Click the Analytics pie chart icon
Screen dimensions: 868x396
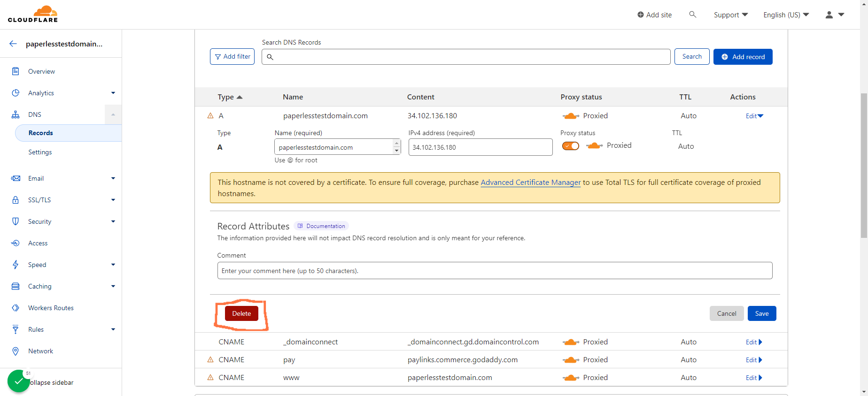[x=15, y=93]
